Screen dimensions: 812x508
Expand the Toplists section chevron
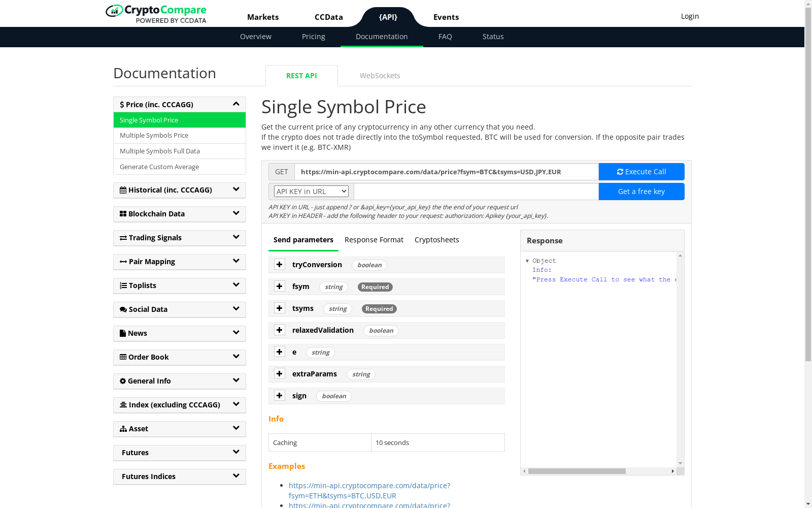point(236,285)
